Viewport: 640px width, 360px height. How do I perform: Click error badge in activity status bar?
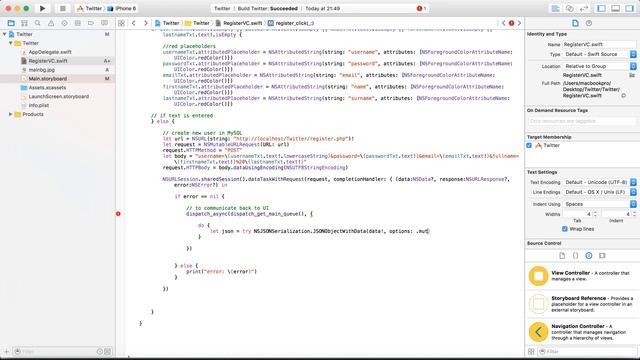(421, 8)
